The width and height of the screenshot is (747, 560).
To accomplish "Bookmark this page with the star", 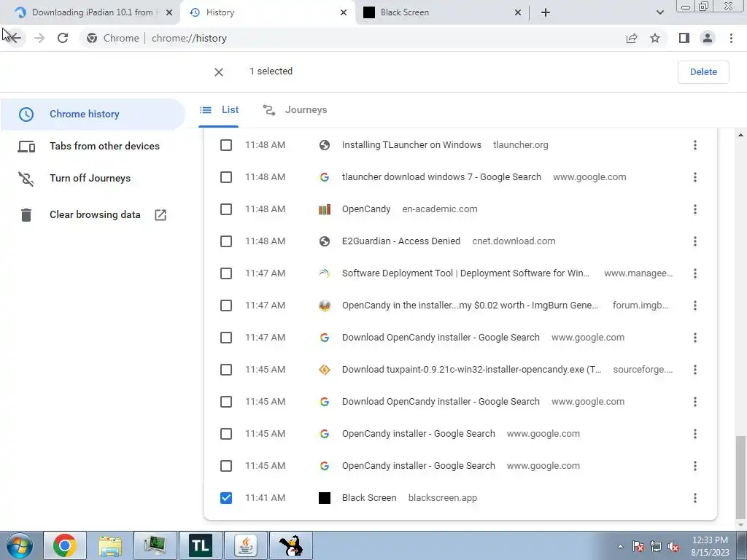I will (x=655, y=38).
